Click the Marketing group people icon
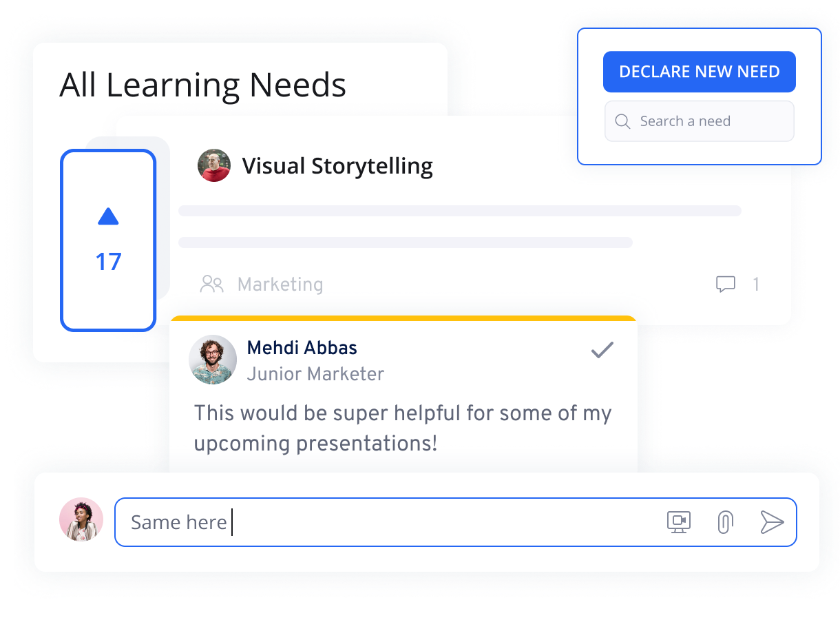The image size is (840, 620). click(211, 284)
